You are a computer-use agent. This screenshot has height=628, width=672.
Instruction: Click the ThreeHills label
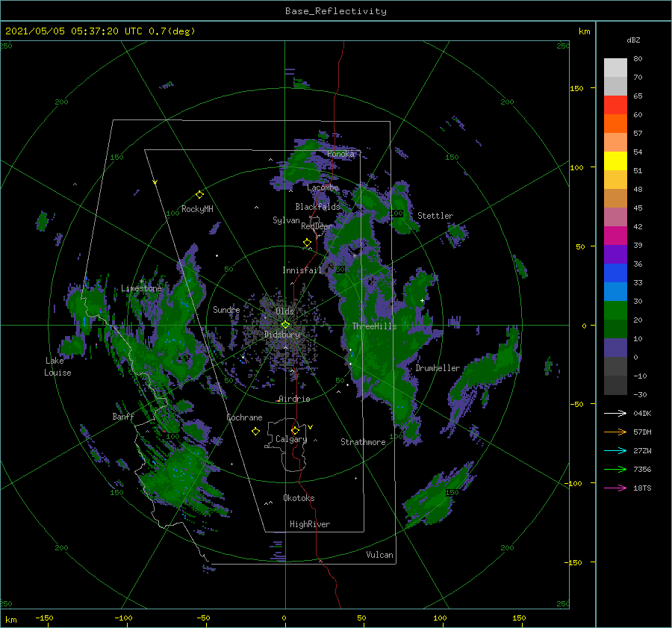click(x=375, y=326)
